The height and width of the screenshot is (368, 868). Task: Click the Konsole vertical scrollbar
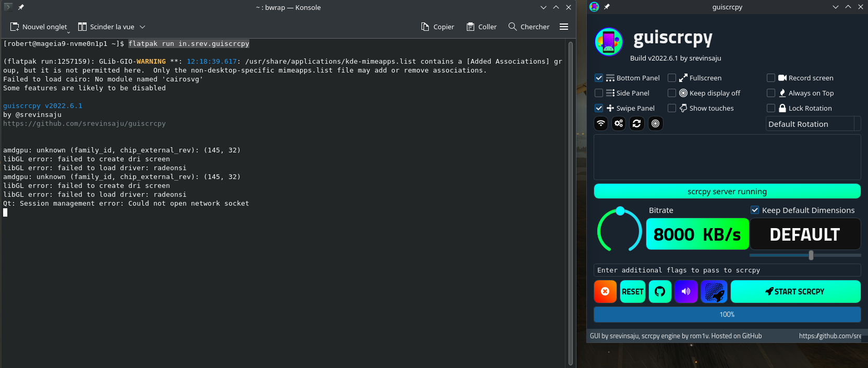point(571,203)
